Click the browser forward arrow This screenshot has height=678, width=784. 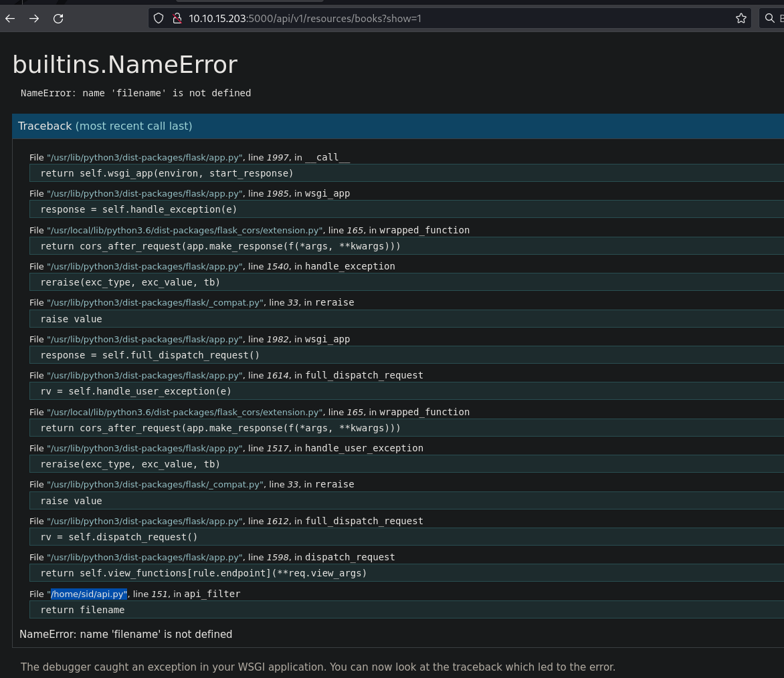pyautogui.click(x=34, y=19)
